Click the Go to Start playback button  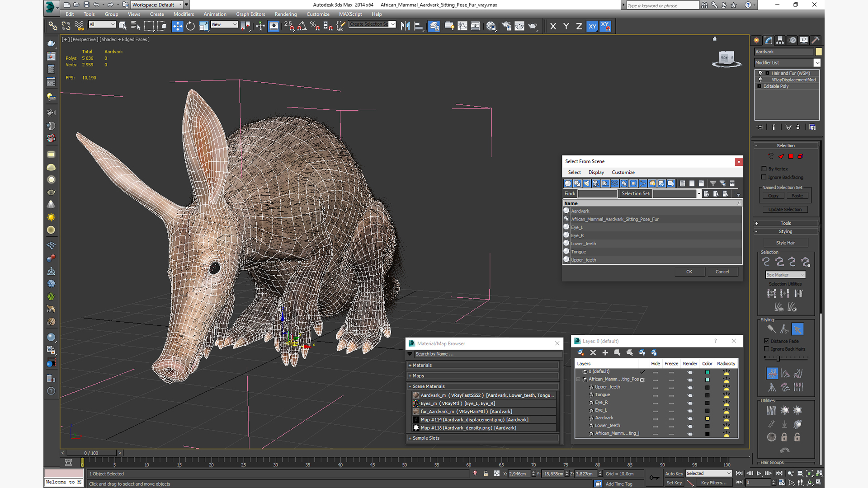739,473
